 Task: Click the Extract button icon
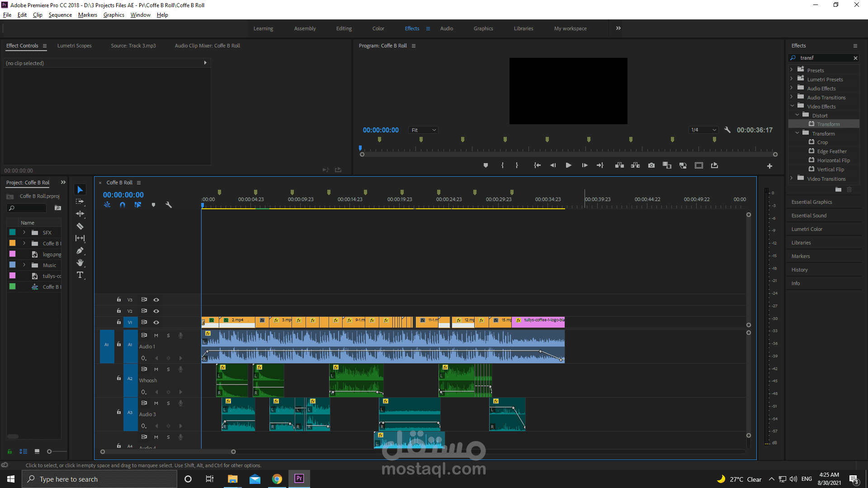pyautogui.click(x=635, y=165)
